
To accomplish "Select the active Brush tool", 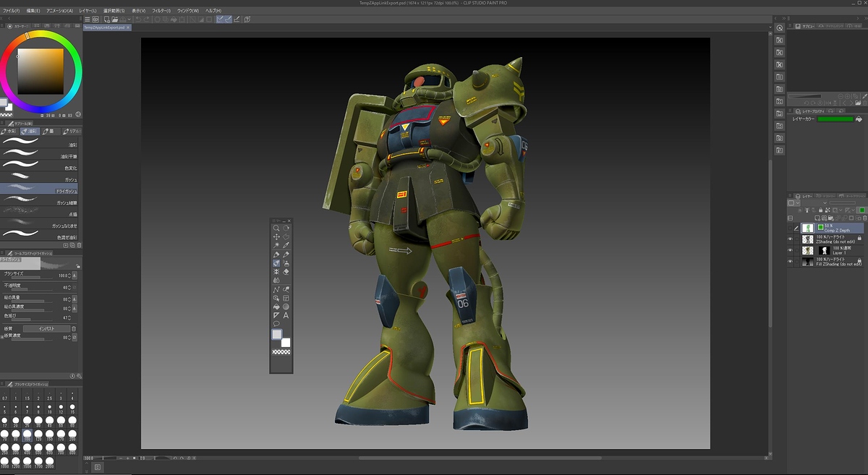I will click(276, 263).
